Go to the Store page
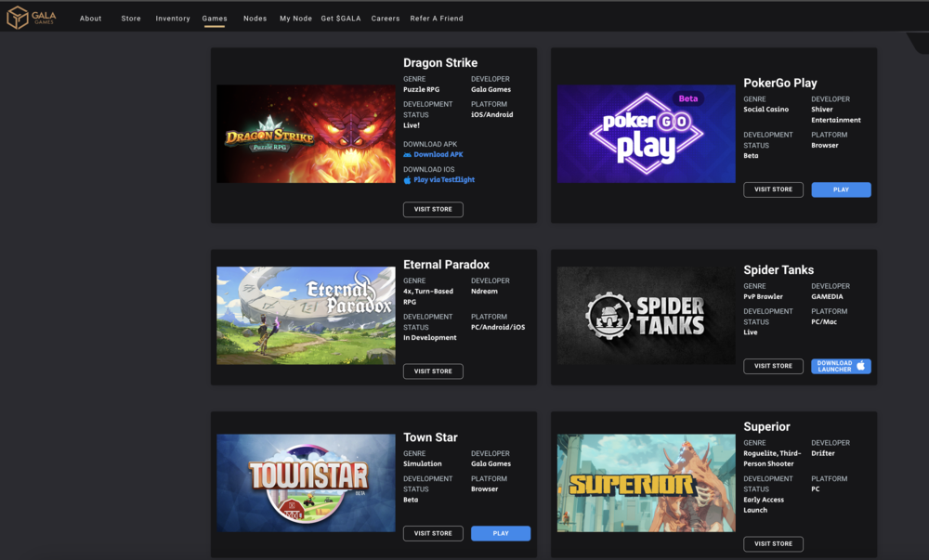 click(131, 19)
